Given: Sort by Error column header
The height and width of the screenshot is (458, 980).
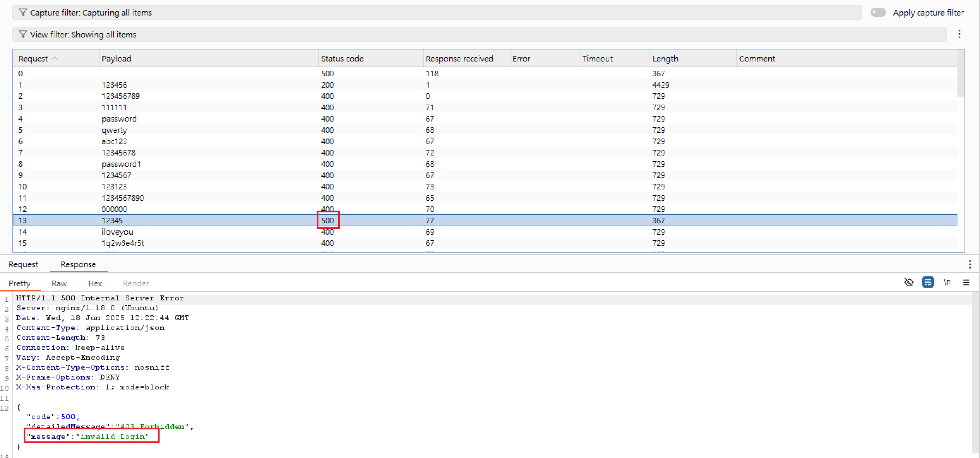Looking at the screenshot, I should coord(545,59).
